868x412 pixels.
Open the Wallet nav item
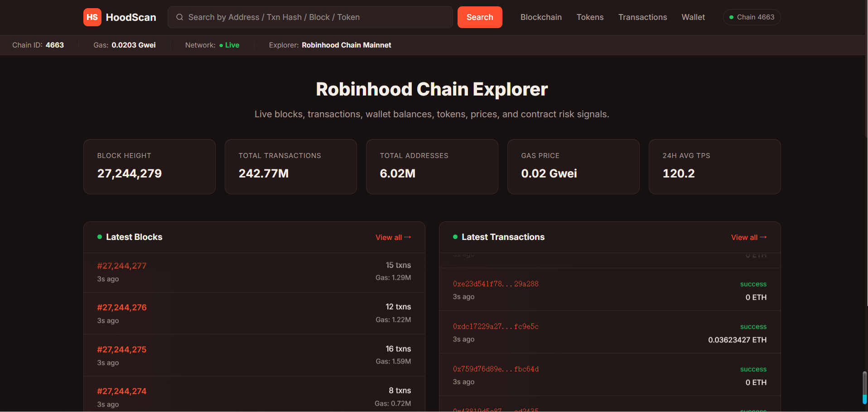point(693,17)
